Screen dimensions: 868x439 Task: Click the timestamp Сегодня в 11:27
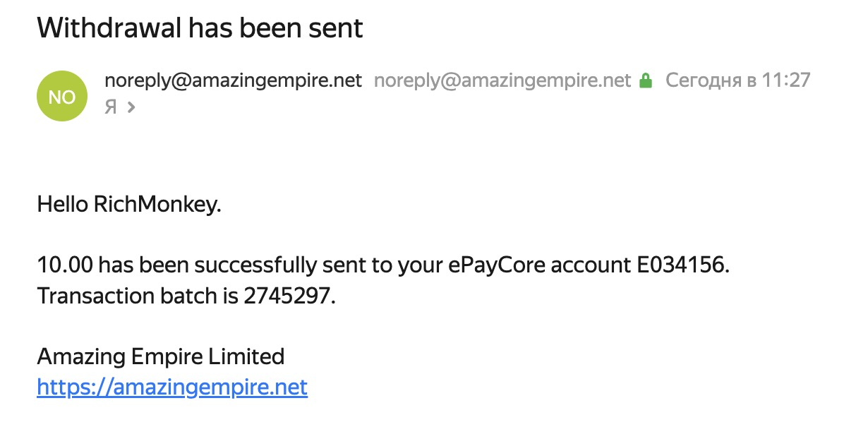(737, 80)
